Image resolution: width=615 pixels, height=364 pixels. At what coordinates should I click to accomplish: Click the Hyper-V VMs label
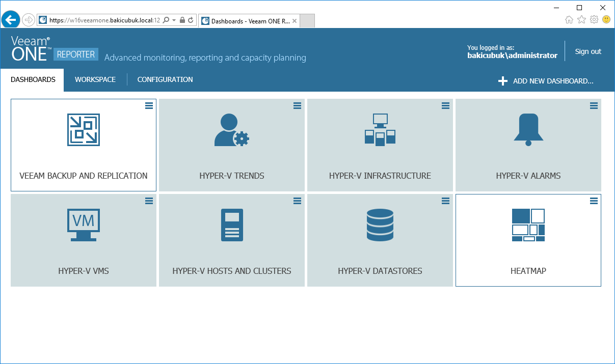[x=84, y=271]
